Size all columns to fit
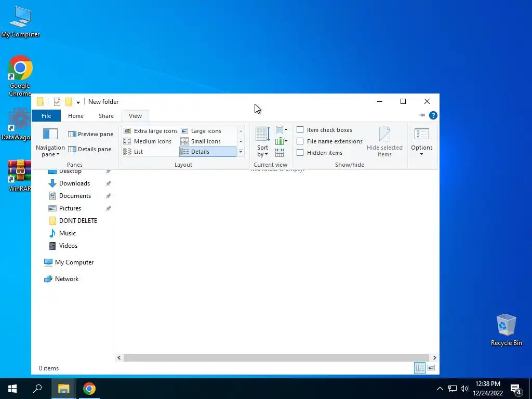 coord(280,153)
